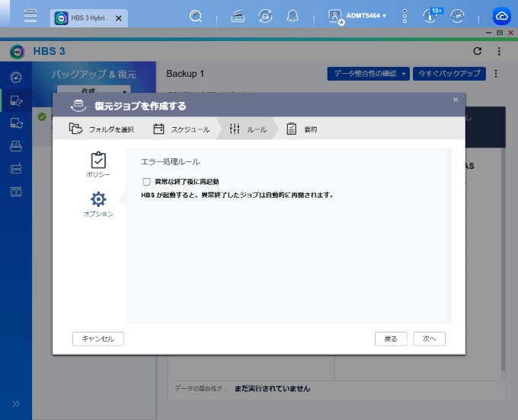Refresh the HBS 3 window

coord(478,51)
